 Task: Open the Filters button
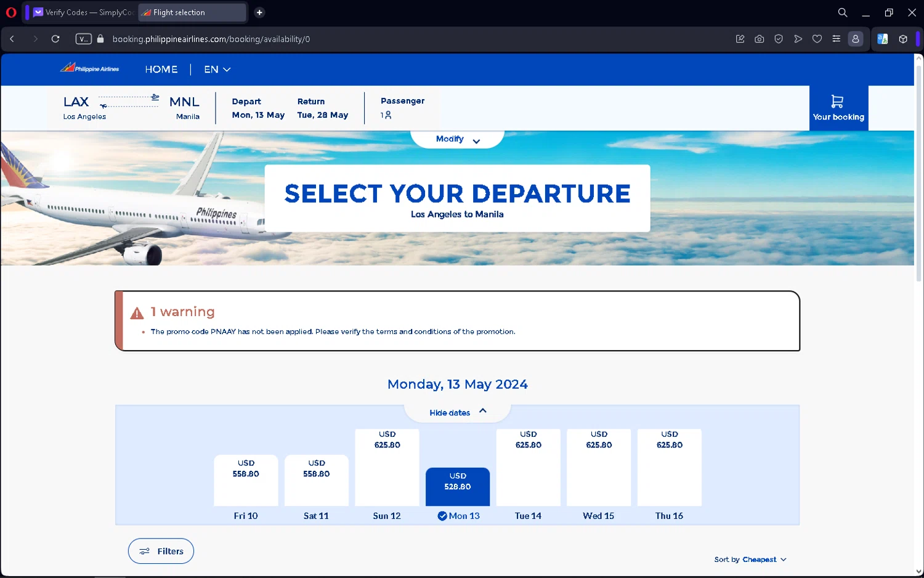click(x=161, y=551)
